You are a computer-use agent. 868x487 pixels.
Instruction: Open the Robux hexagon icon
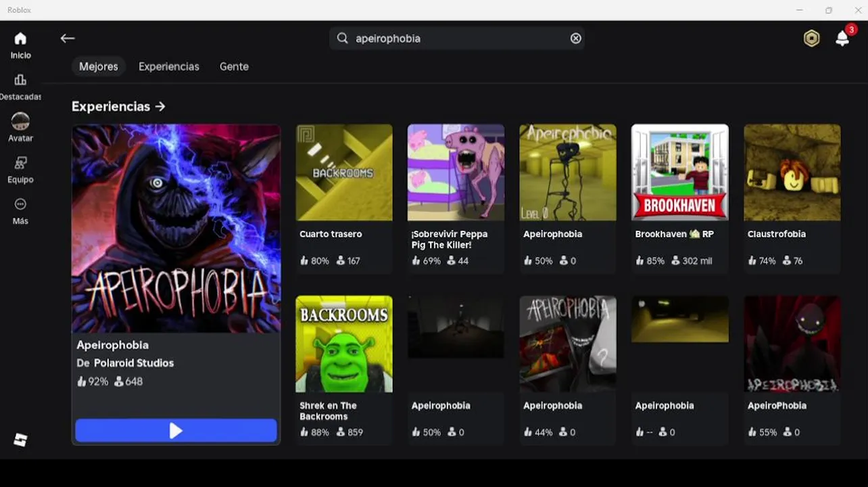811,39
